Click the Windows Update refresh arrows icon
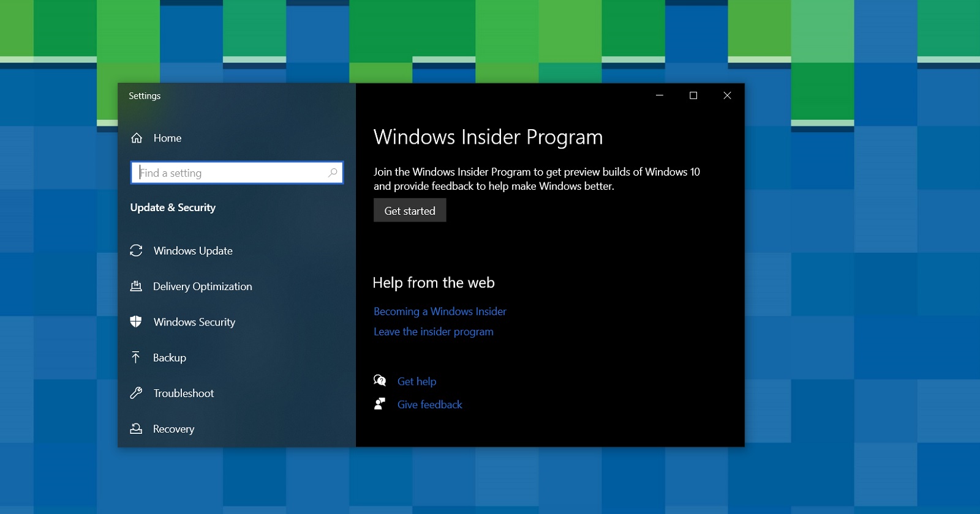980x514 pixels. (x=136, y=251)
